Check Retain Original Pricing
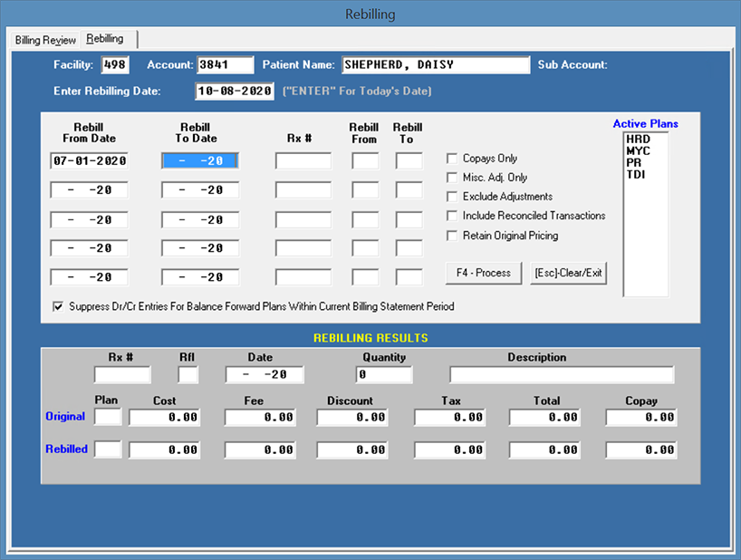 click(x=453, y=236)
